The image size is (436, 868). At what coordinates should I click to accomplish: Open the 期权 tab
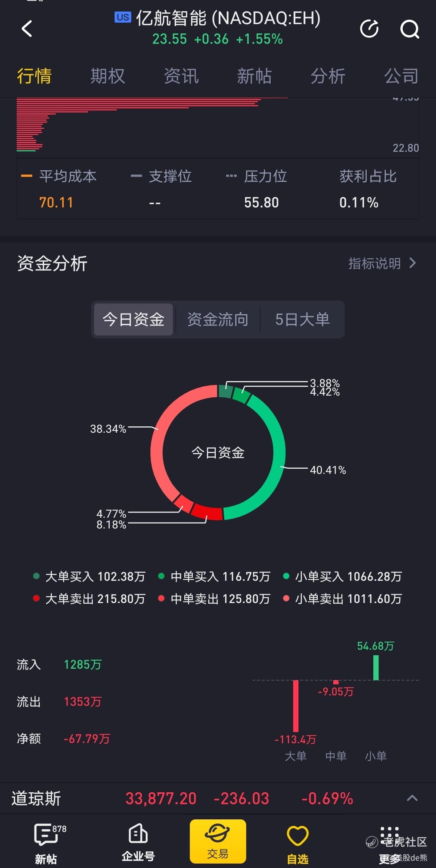108,76
